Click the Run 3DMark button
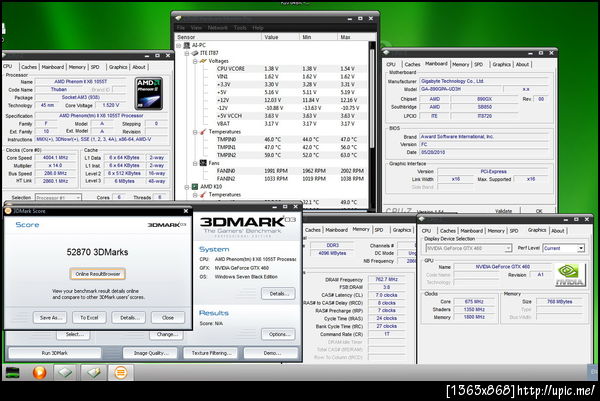This screenshot has width=600, height=401. click(55, 353)
